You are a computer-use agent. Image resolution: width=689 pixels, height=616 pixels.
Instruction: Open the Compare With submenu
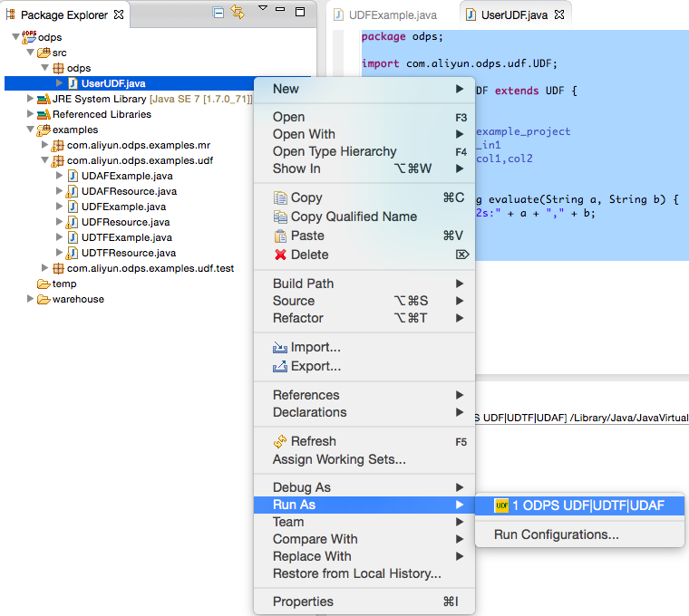(x=364, y=539)
